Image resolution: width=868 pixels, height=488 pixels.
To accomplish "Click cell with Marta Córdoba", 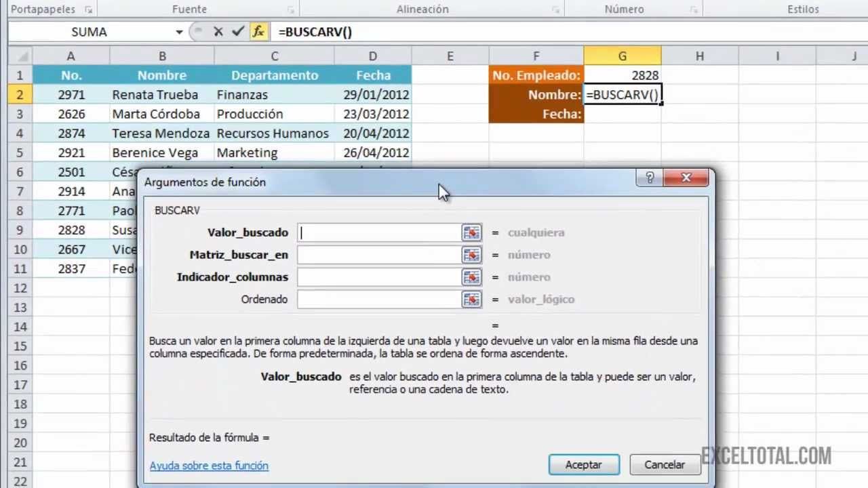I will [162, 114].
